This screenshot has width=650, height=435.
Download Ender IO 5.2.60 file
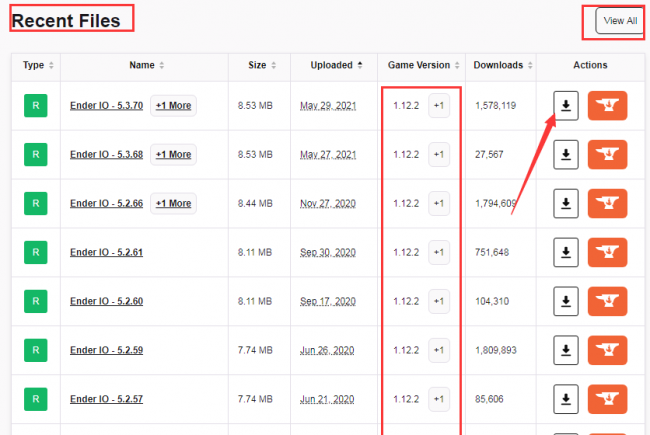coord(566,301)
